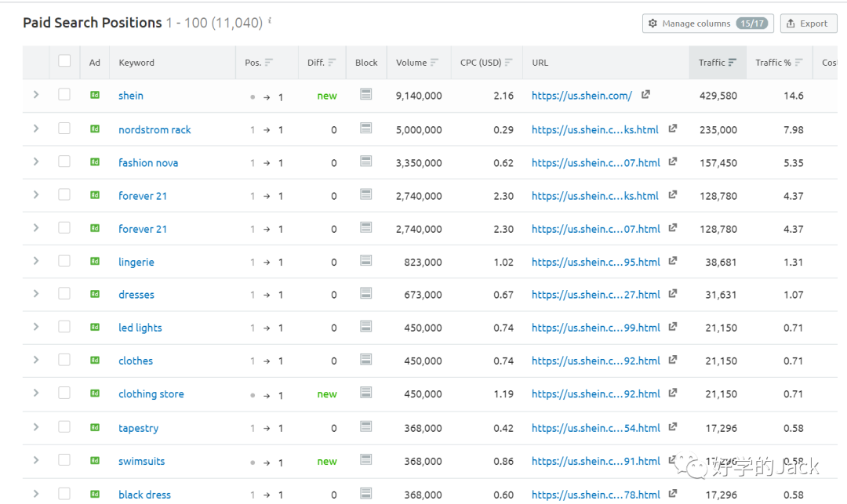Open external link icon in nordstrom rack row
The height and width of the screenshot is (504, 847).
672,129
